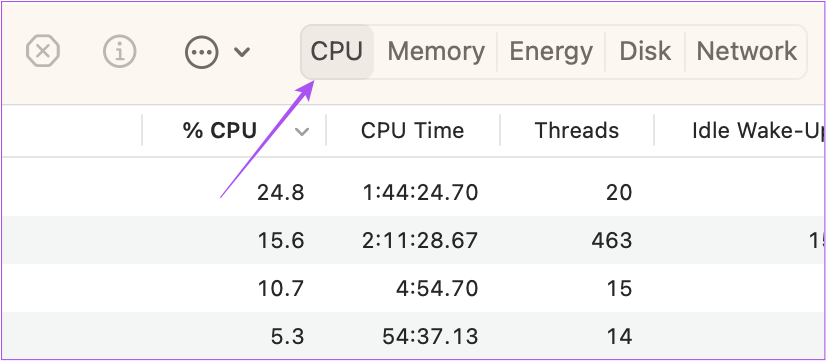Select the row with CPU time 2:11:28.67
Screen dimensions: 826x361
tap(414, 240)
